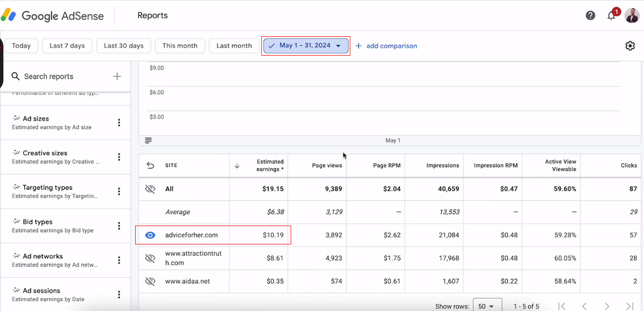Open more options for Bid types report
The height and width of the screenshot is (311, 644).
pos(119,226)
